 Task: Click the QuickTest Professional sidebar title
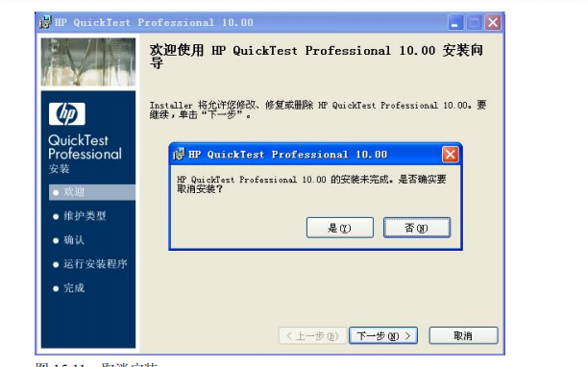[x=86, y=147]
